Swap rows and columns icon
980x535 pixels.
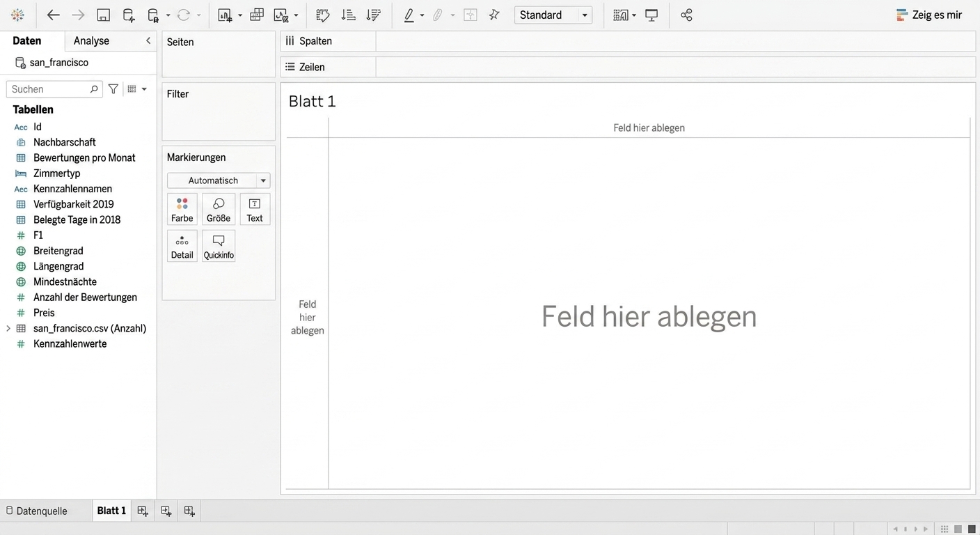tap(322, 15)
